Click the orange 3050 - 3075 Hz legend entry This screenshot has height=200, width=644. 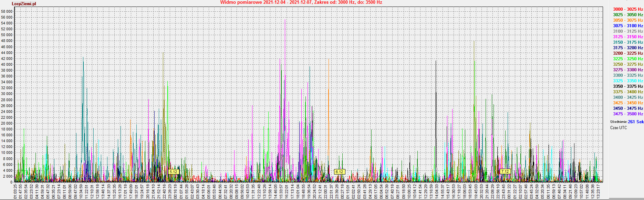coord(628,20)
